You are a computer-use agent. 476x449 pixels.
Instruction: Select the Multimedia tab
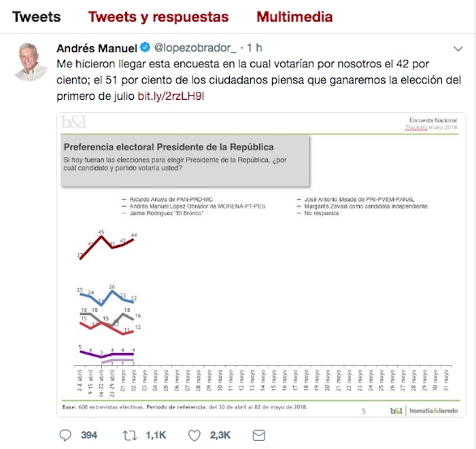click(x=294, y=16)
